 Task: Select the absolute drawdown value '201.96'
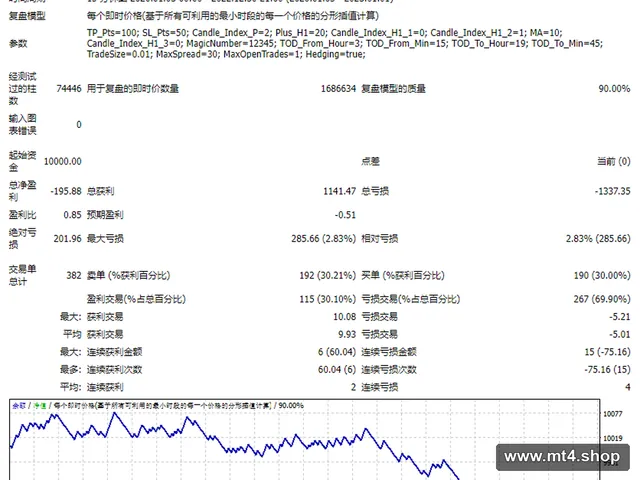[67, 238]
